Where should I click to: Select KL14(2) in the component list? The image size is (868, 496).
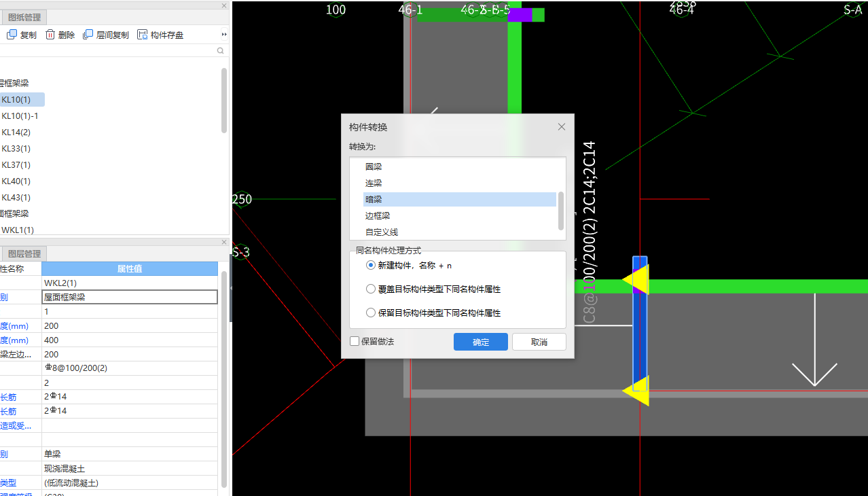click(16, 132)
